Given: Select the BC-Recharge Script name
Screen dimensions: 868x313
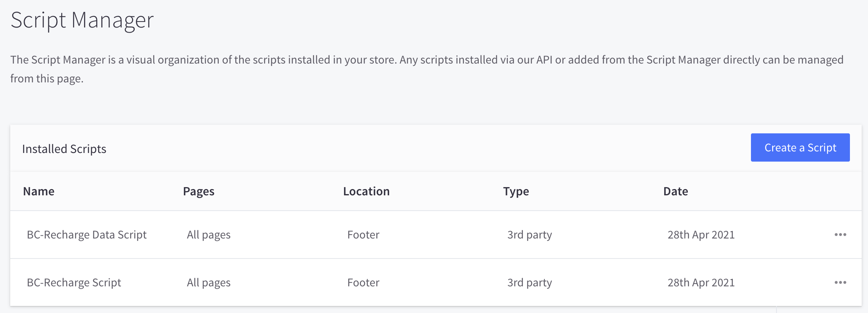Looking at the screenshot, I should click(74, 282).
